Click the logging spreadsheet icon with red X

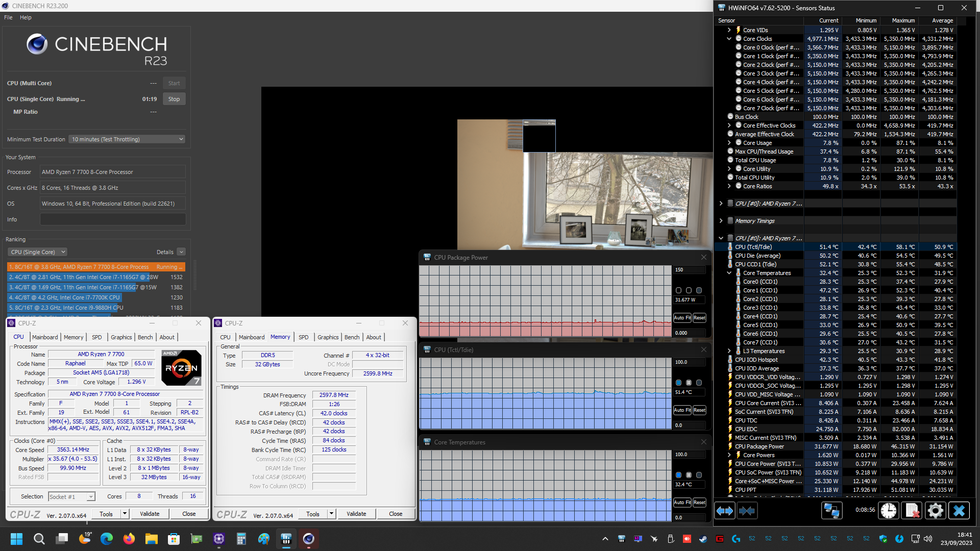912,511
